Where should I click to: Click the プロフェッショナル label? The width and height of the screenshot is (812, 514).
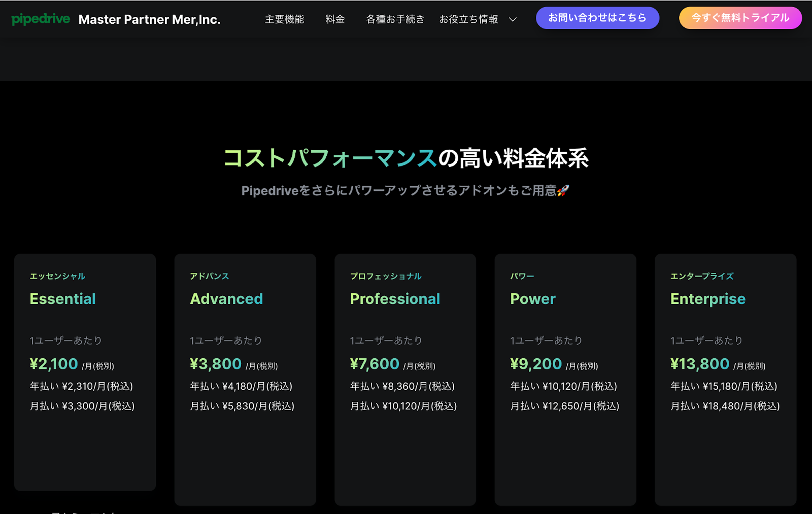tap(386, 276)
